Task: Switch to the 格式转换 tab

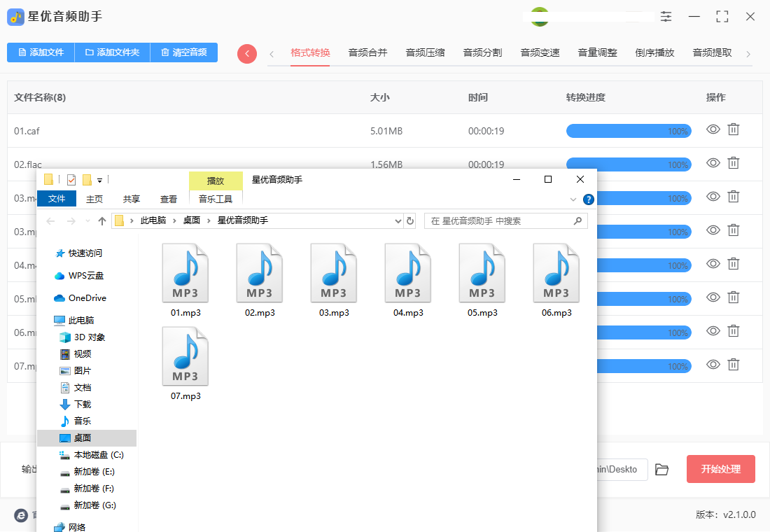Action: pyautogui.click(x=310, y=52)
